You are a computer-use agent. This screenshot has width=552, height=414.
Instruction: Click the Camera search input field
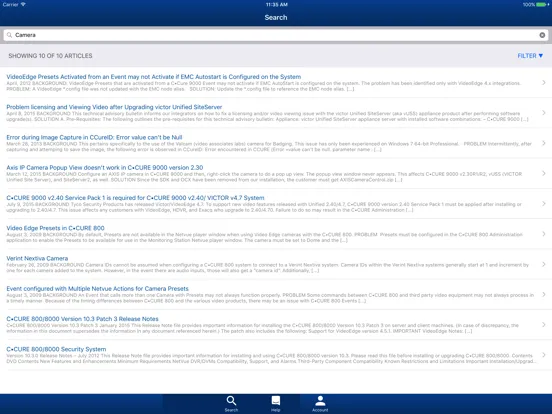tap(276, 35)
